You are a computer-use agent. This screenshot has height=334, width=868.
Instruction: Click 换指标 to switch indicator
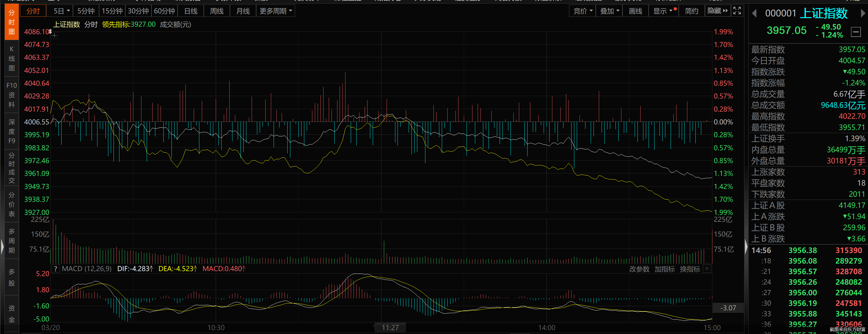point(690,269)
